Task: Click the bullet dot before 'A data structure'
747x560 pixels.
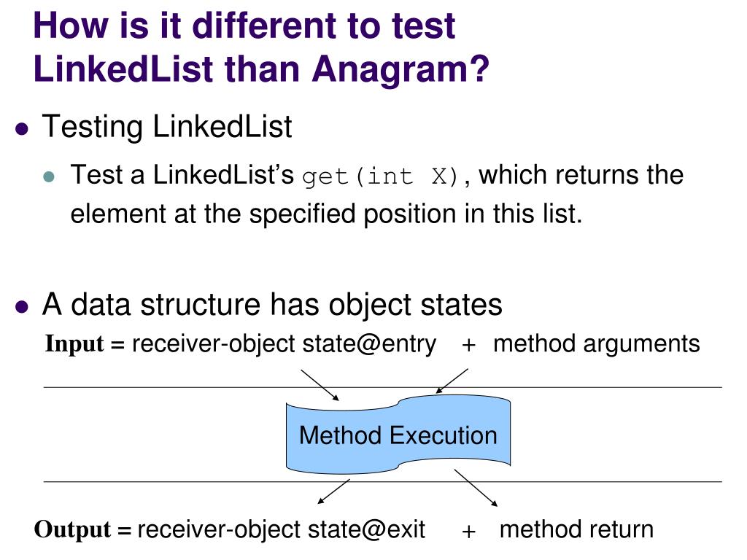Action: point(22,306)
